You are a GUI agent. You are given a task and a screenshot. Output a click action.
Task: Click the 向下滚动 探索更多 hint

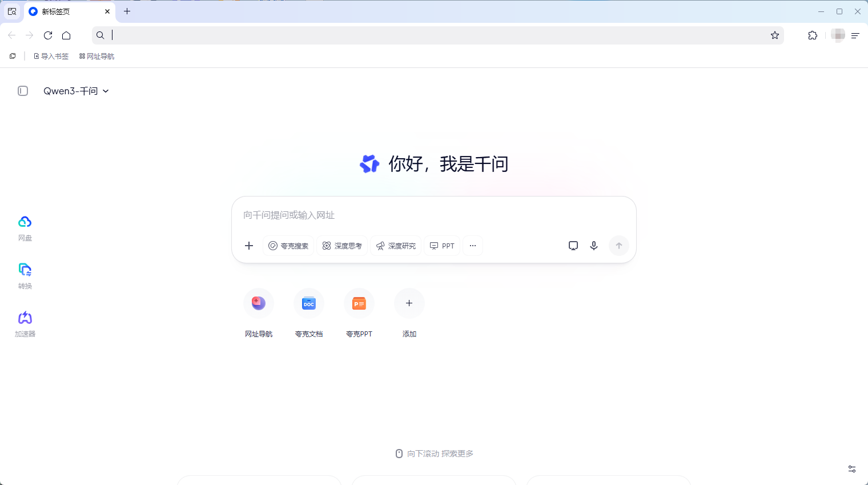pos(435,454)
